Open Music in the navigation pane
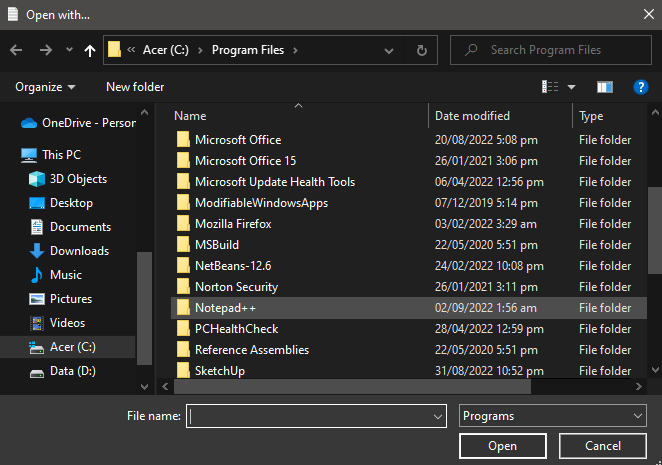 [55, 275]
